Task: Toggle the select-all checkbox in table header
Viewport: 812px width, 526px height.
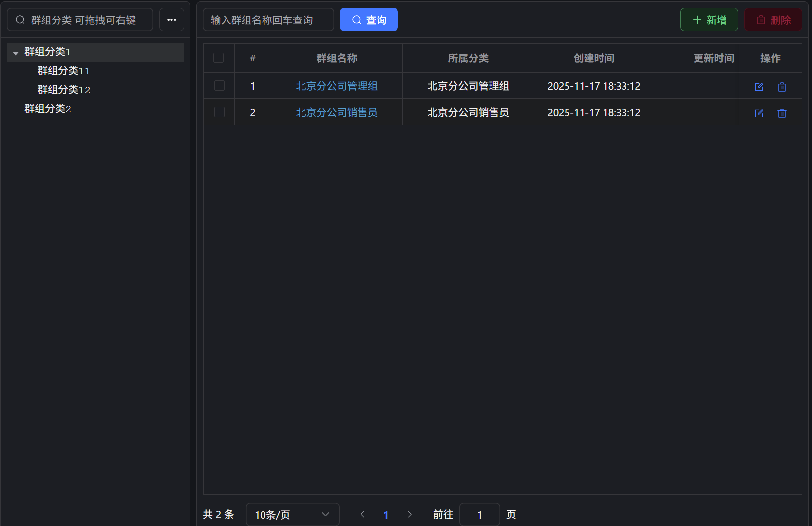Action: tap(219, 58)
